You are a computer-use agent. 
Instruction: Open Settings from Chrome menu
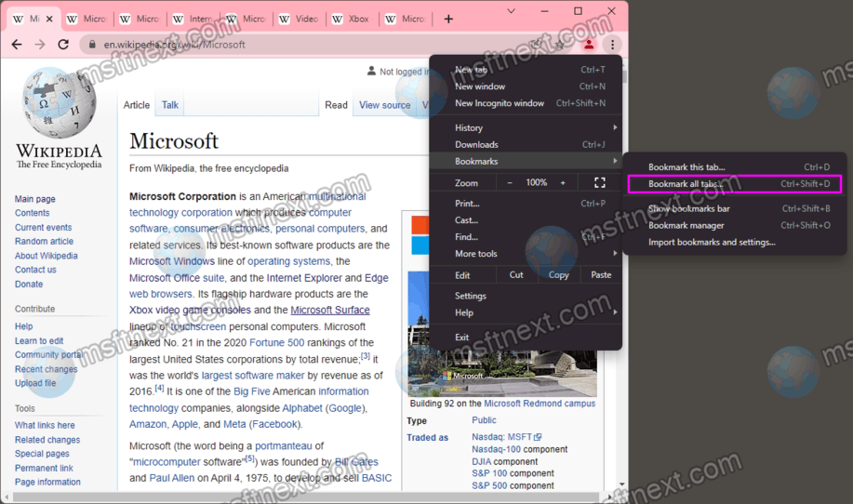click(x=526, y=296)
